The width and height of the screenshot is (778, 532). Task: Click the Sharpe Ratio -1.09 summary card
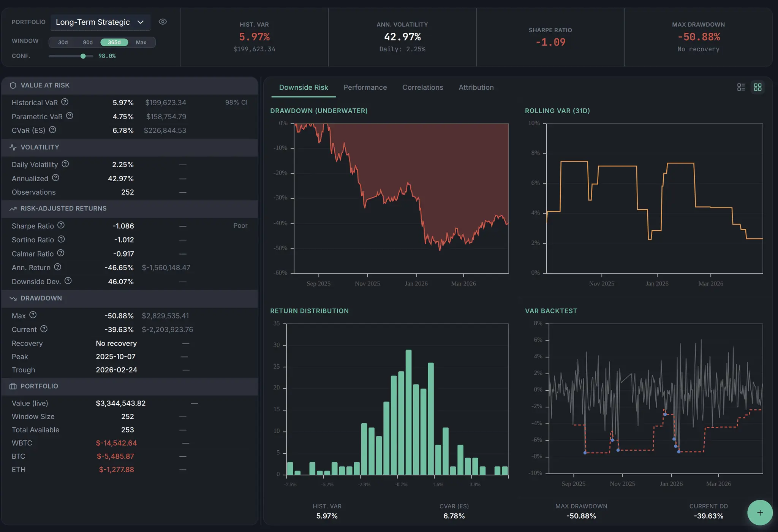pos(550,37)
